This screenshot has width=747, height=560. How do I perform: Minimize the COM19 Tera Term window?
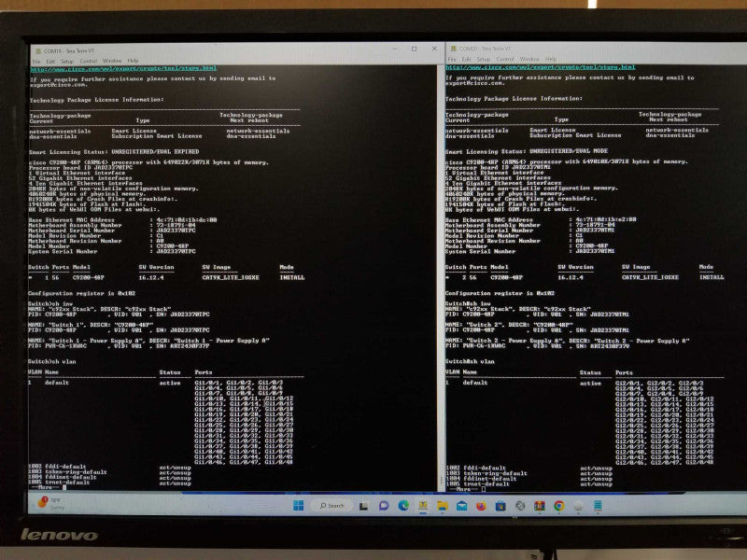[x=395, y=49]
